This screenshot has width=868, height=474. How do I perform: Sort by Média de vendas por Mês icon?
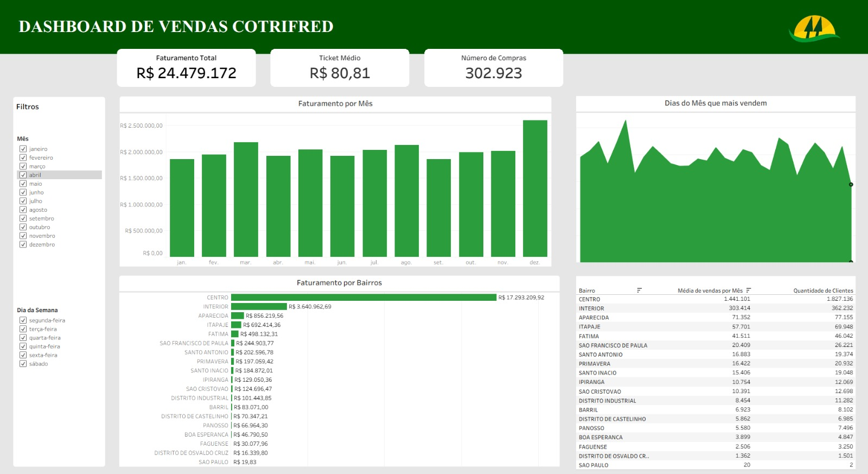749,290
